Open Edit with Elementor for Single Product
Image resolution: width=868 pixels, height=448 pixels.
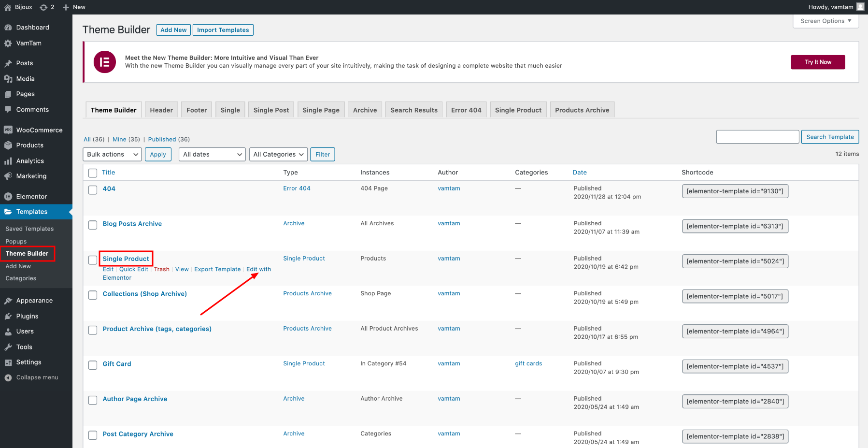(x=258, y=269)
